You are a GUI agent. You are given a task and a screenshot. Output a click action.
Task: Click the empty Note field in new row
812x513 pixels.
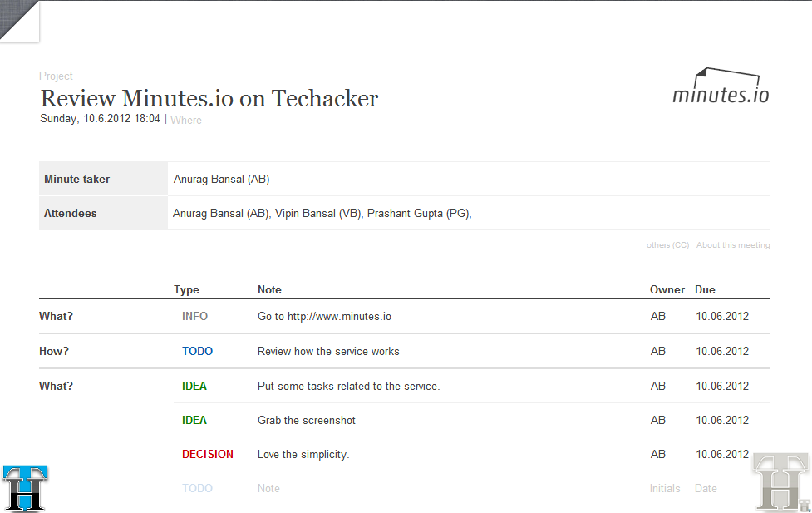(x=268, y=489)
